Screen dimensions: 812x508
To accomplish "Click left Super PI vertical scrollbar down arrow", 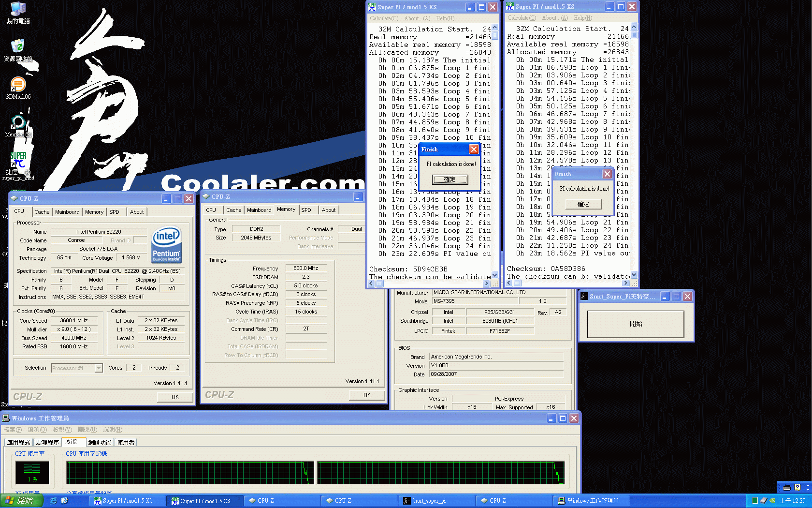I will pos(494,276).
